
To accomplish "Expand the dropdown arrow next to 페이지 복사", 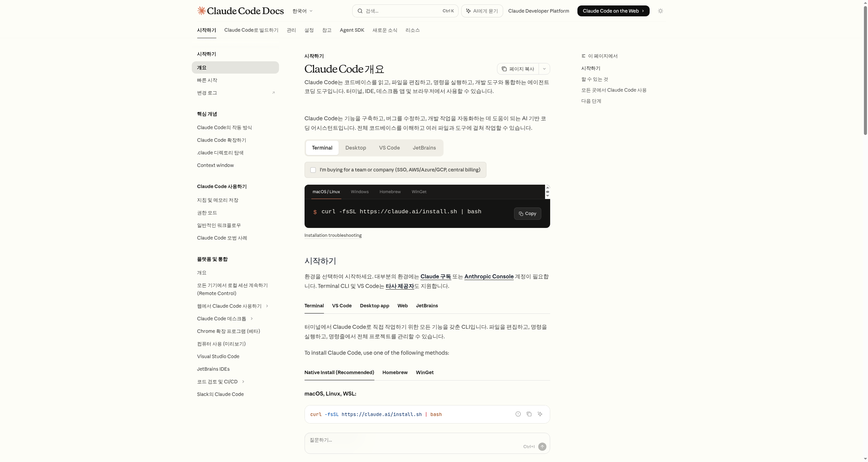I will (x=544, y=69).
